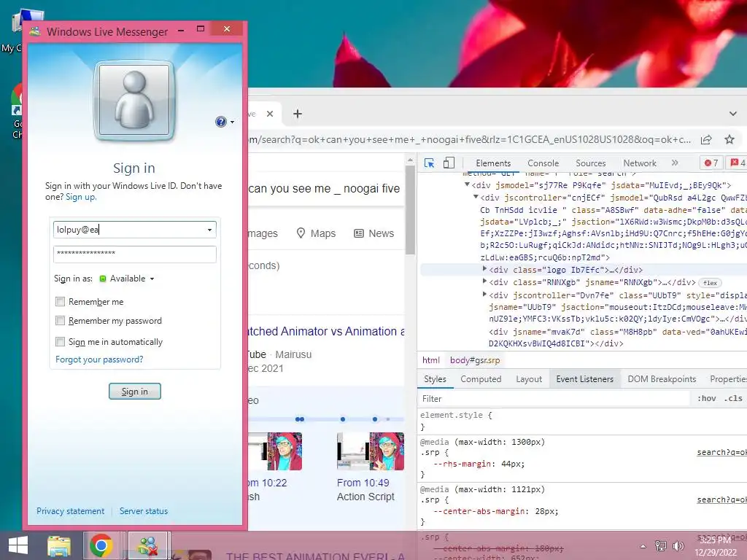Open the Event Listeners pane tab
747x560 pixels.
(x=584, y=379)
